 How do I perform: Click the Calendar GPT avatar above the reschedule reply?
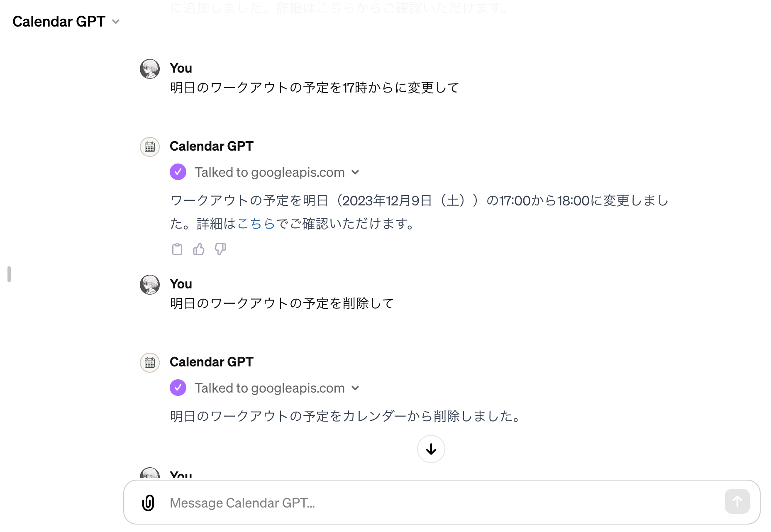(x=150, y=147)
